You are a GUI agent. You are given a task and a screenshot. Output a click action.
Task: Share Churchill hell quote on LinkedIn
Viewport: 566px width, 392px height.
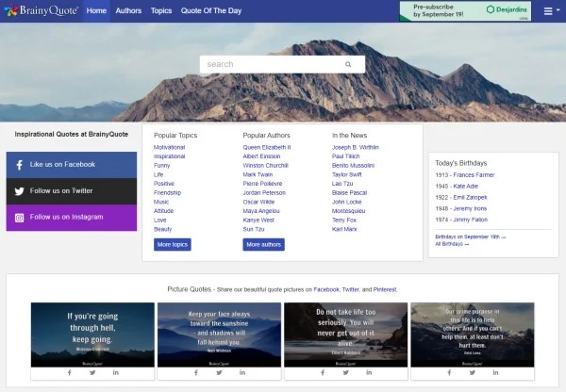pos(115,372)
